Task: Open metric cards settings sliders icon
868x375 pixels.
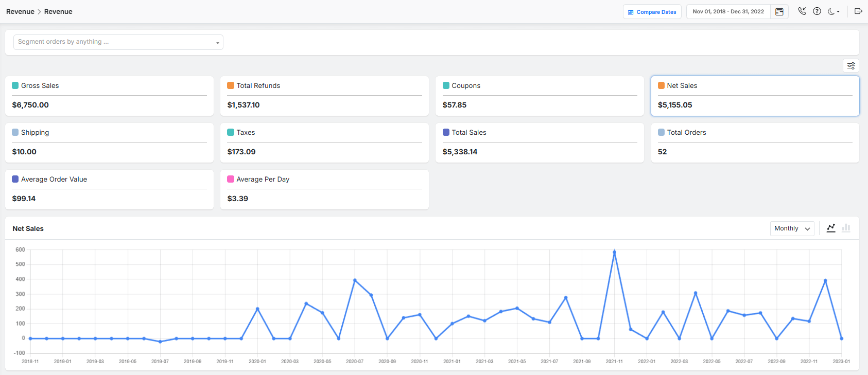Action: pos(851,66)
